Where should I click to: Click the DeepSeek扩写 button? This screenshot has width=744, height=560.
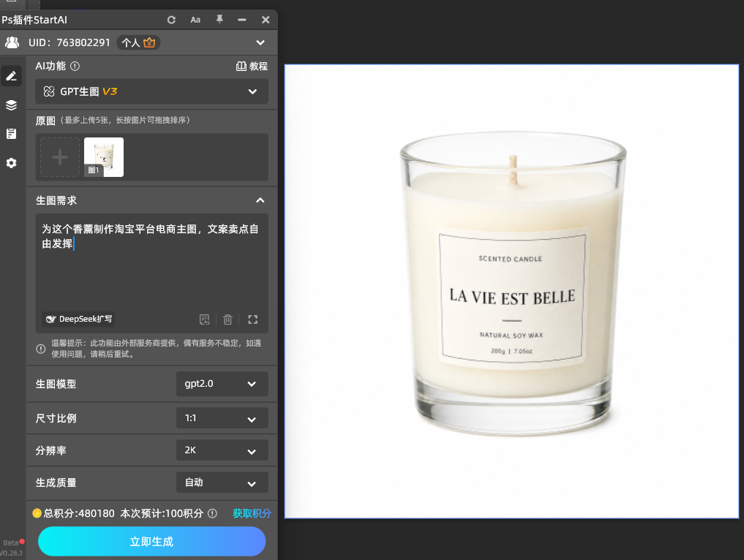(x=78, y=319)
